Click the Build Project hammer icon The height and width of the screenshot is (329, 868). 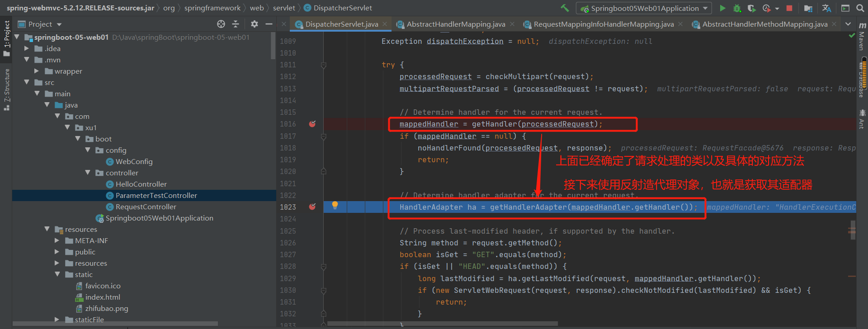565,8
